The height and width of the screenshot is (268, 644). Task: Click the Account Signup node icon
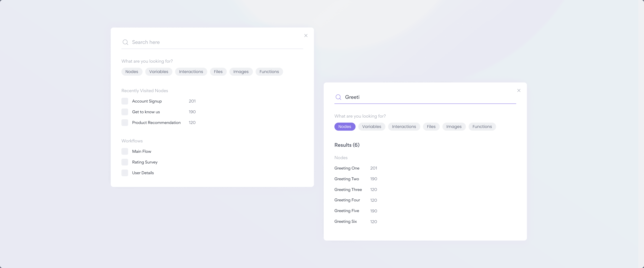pos(125,101)
